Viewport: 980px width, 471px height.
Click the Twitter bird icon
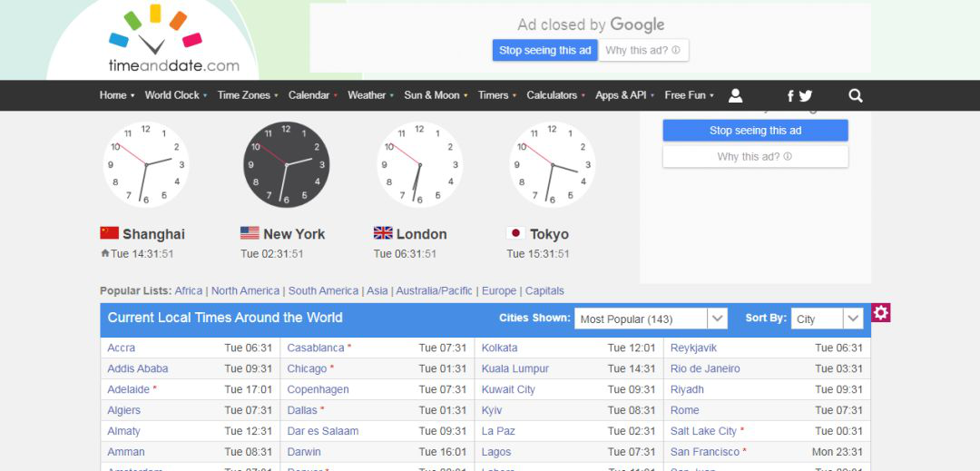(x=805, y=95)
